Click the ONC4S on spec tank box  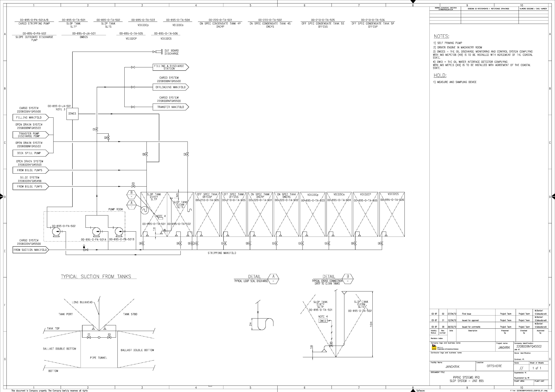(x=286, y=214)
